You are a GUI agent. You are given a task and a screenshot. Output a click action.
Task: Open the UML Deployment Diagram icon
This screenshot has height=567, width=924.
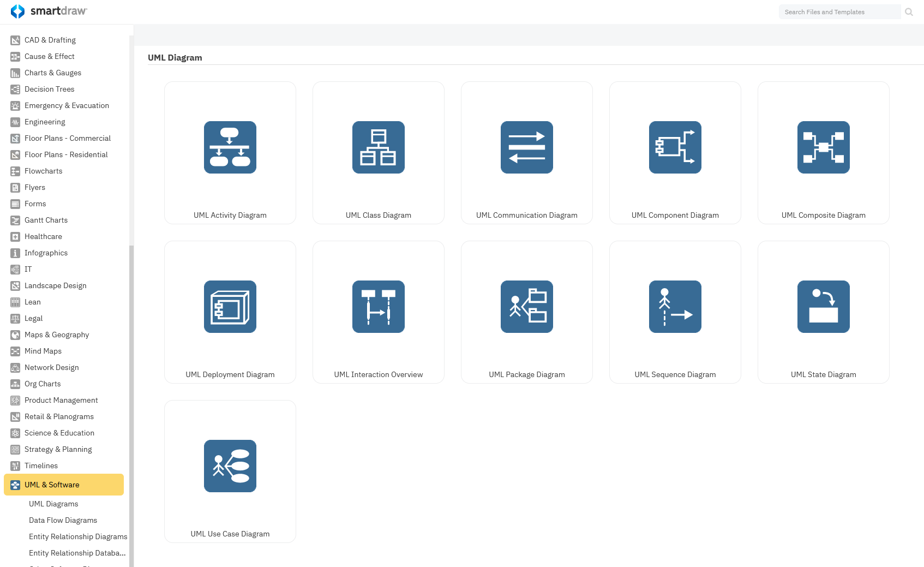(x=230, y=307)
